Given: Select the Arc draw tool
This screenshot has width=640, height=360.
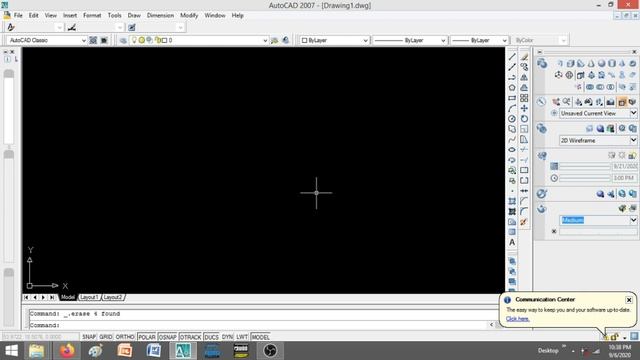Looking at the screenshot, I should pyautogui.click(x=512, y=109).
